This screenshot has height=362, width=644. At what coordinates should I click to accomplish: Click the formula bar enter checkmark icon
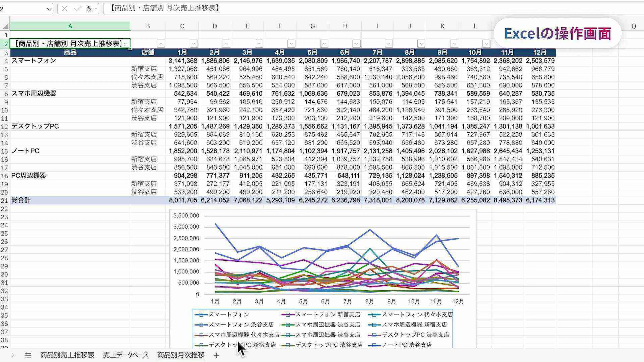(78, 9)
